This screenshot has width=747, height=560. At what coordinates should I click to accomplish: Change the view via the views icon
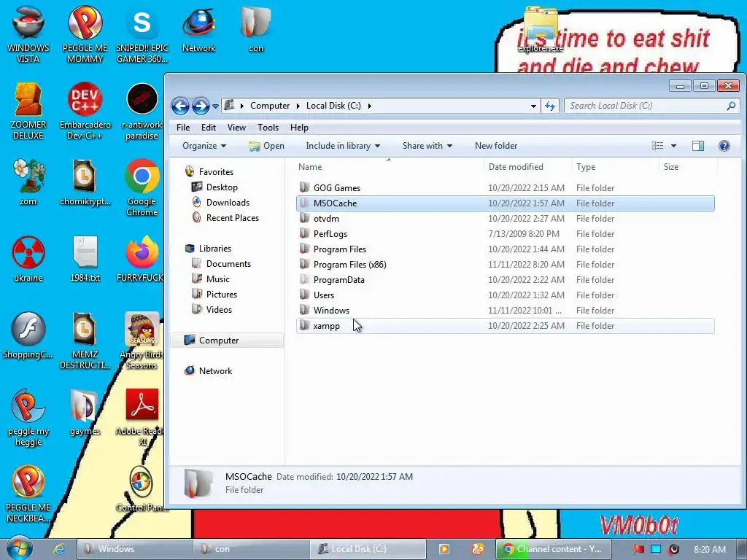pyautogui.click(x=657, y=146)
